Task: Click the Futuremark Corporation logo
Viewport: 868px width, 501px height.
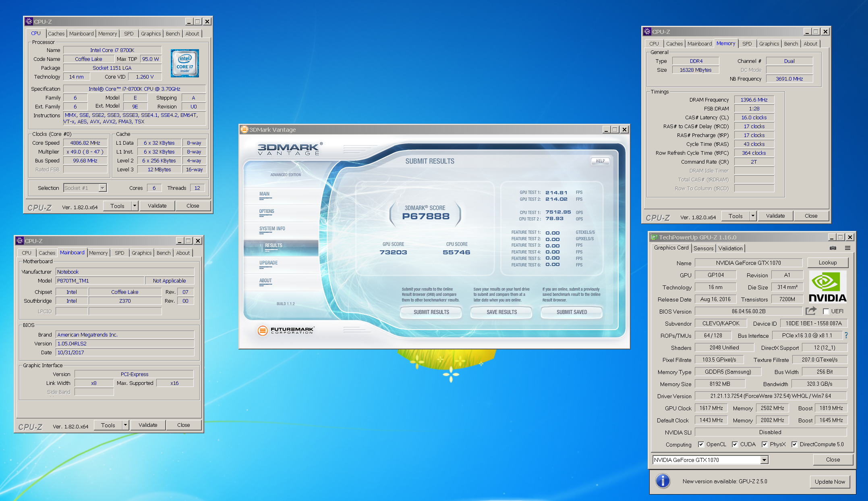Action: pos(286,331)
